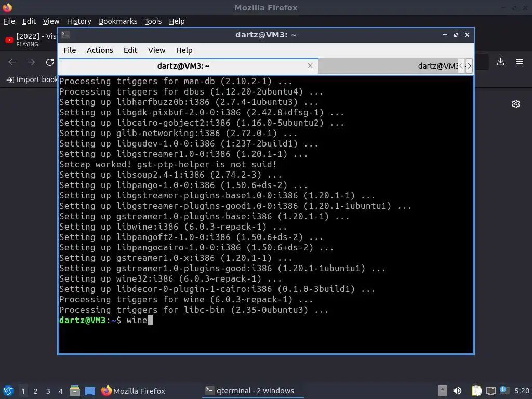This screenshot has width=532, height=399.
Task: Close the qterminal window
Action: 467,35
